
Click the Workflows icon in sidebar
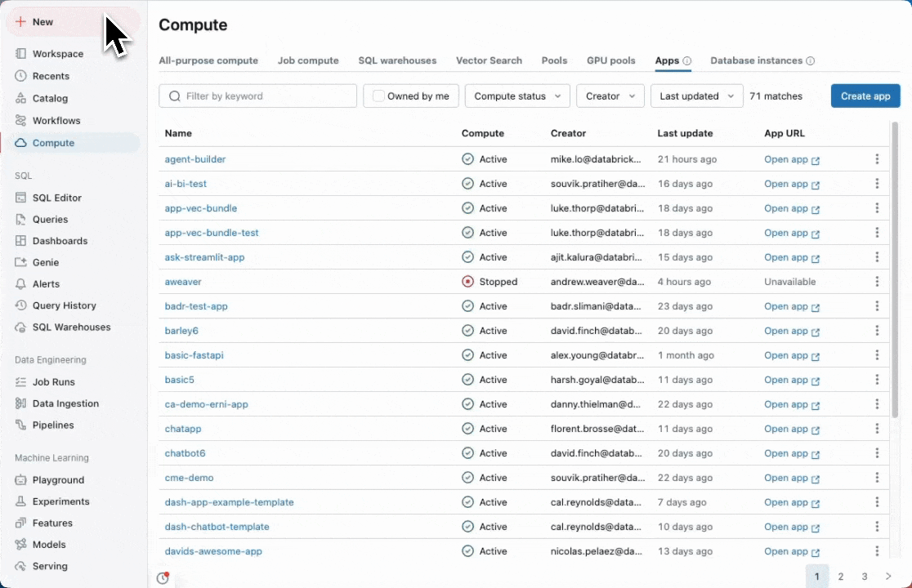pos(21,120)
